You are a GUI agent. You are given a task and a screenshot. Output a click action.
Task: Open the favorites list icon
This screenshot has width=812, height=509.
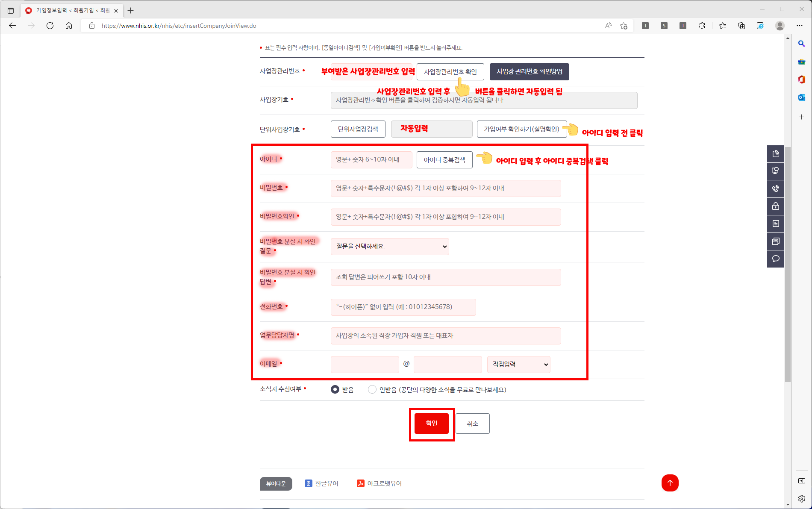click(x=723, y=26)
